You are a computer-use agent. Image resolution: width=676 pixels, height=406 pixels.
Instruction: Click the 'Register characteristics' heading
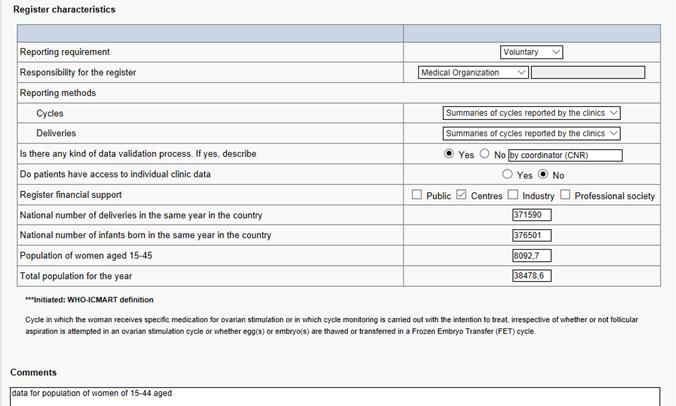point(64,9)
